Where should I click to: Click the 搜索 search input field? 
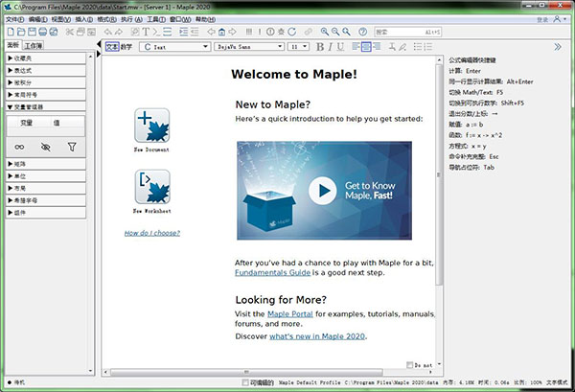[x=408, y=32]
